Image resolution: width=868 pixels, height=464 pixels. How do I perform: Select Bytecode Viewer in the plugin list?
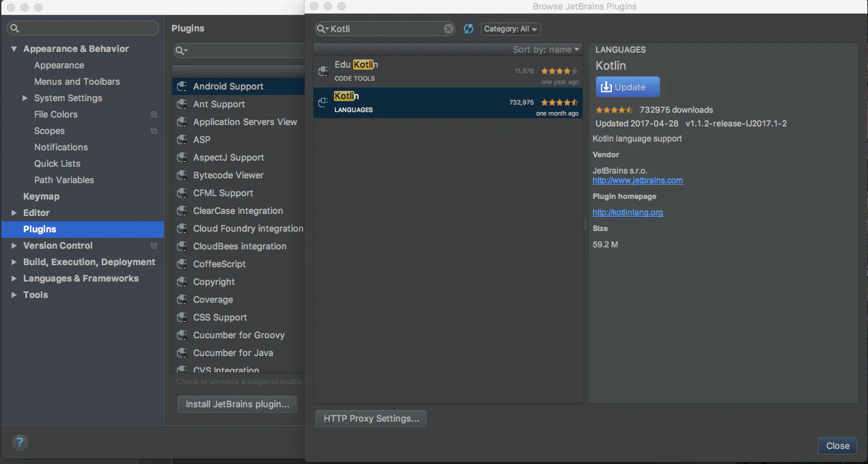238,175
